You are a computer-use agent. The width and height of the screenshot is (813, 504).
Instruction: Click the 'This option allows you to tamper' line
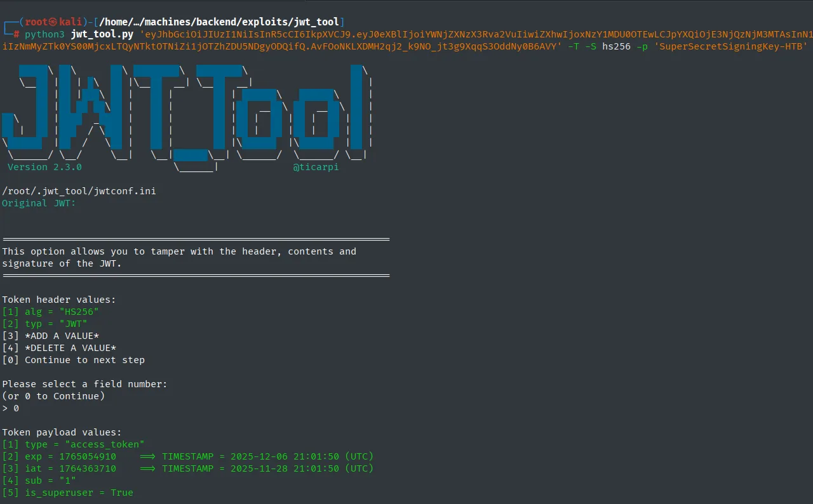point(179,251)
